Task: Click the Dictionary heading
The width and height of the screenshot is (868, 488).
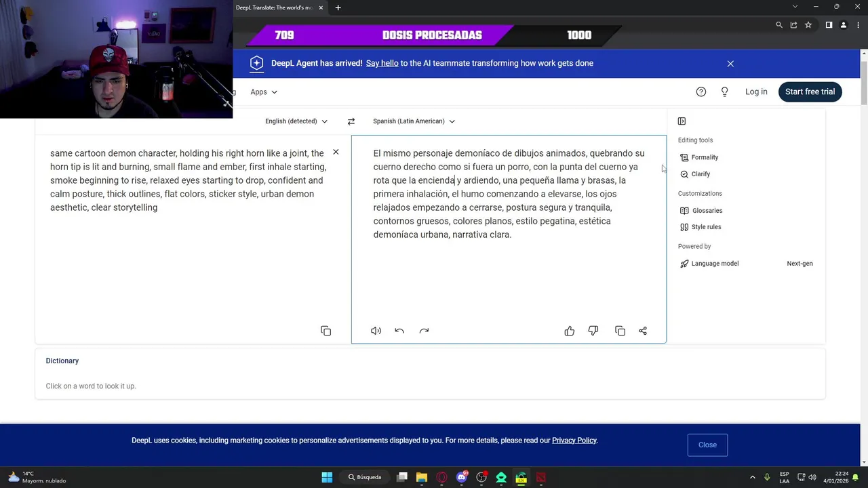Action: 62,361
